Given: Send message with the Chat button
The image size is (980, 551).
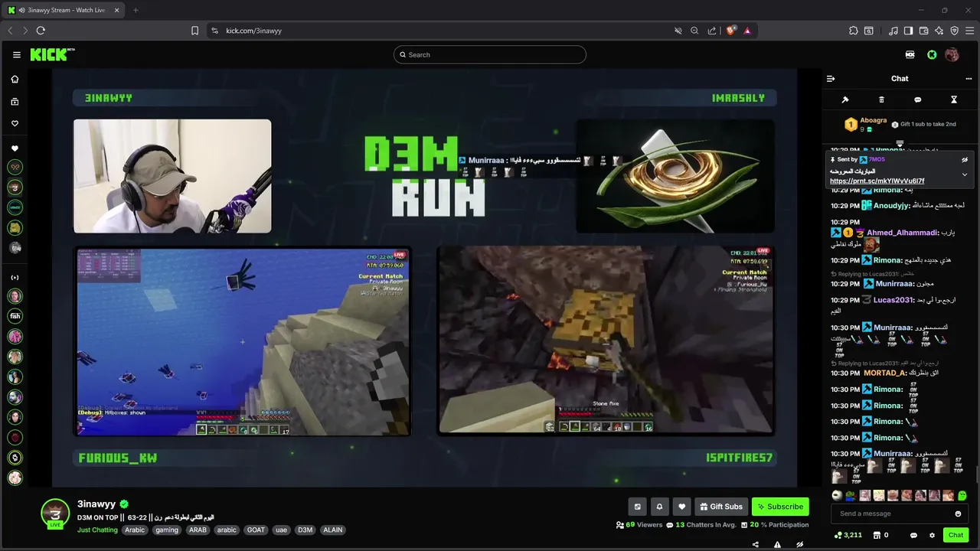Looking at the screenshot, I should coord(955,535).
